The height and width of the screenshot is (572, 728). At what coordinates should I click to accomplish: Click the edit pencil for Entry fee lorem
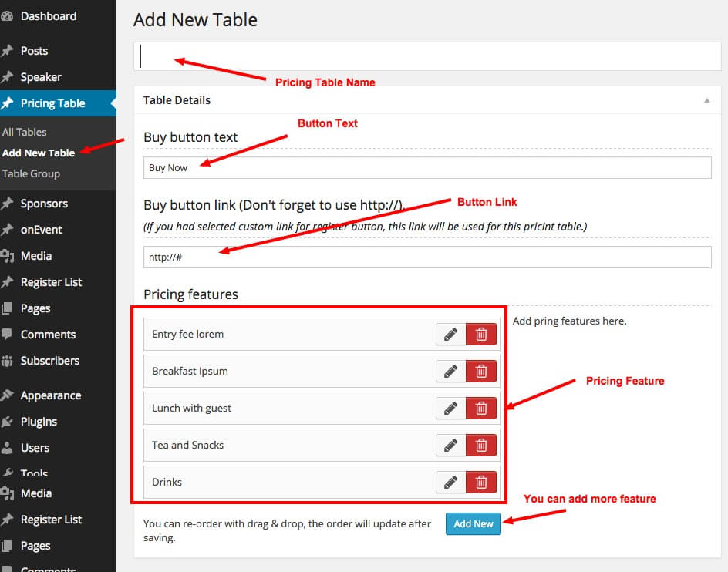[x=451, y=334]
